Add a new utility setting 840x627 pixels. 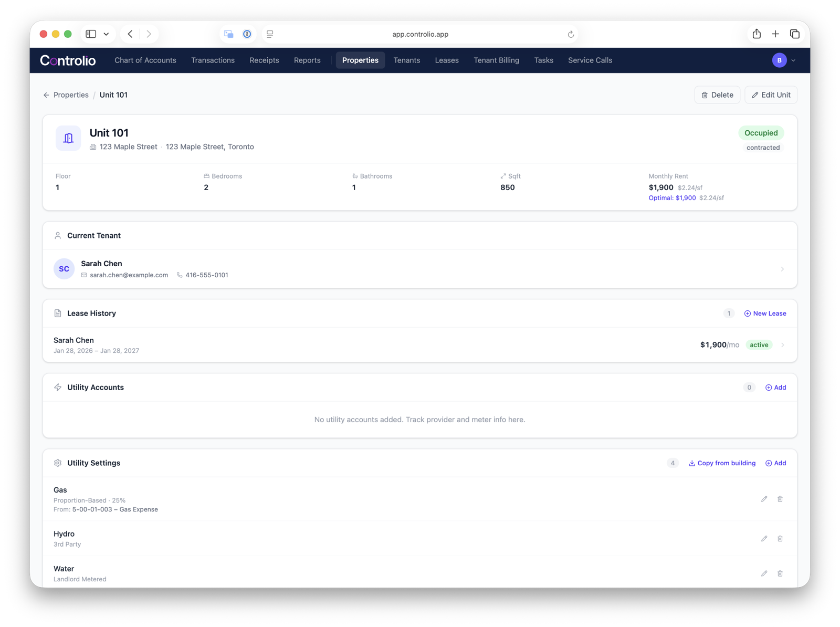(775, 463)
